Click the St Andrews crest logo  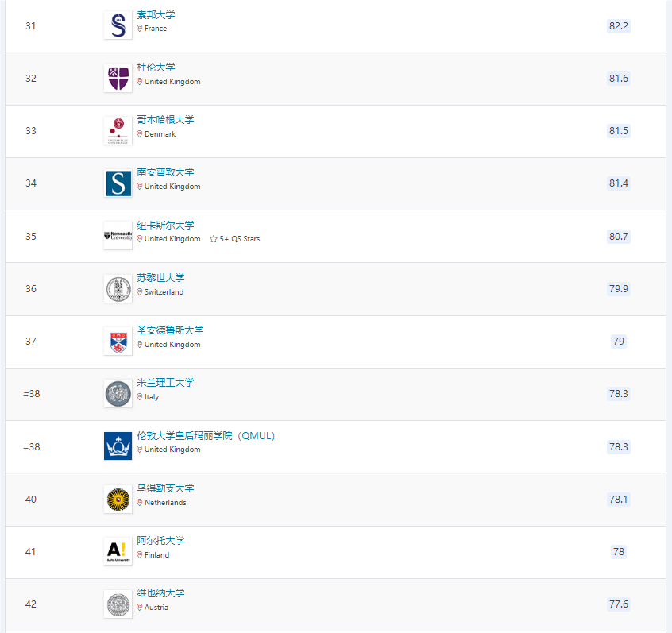point(118,341)
